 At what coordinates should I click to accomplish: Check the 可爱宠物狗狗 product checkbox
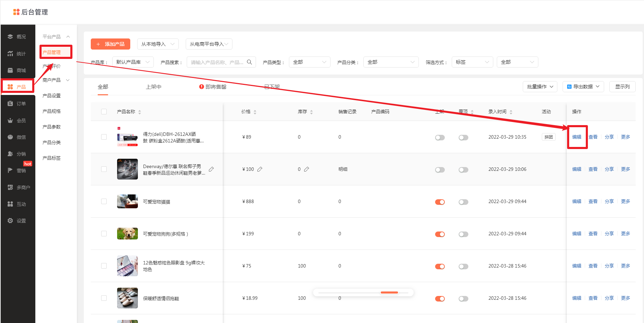104,234
